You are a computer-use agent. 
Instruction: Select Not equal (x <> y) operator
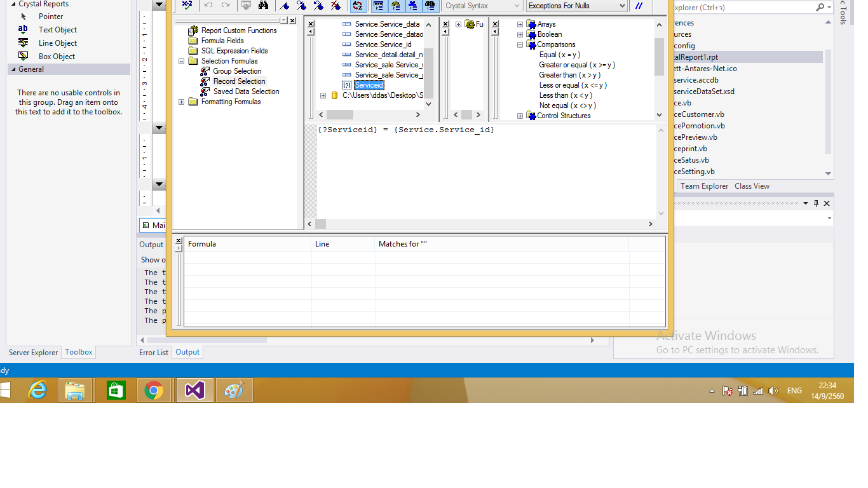[x=567, y=105]
